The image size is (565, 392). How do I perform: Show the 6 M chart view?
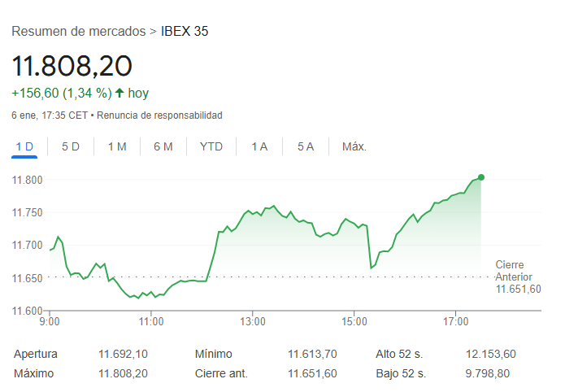[163, 146]
